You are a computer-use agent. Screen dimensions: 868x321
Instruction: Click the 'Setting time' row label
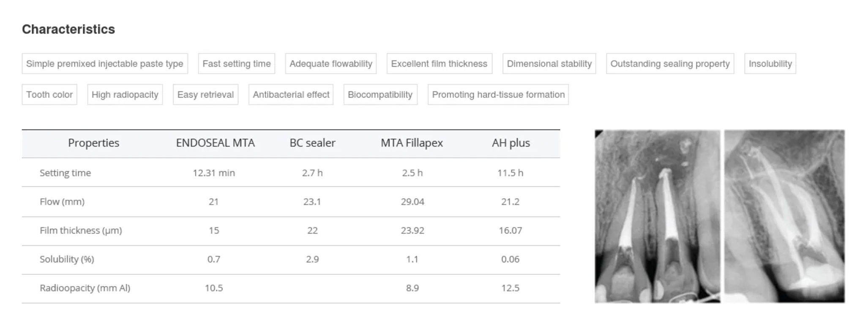tap(65, 173)
